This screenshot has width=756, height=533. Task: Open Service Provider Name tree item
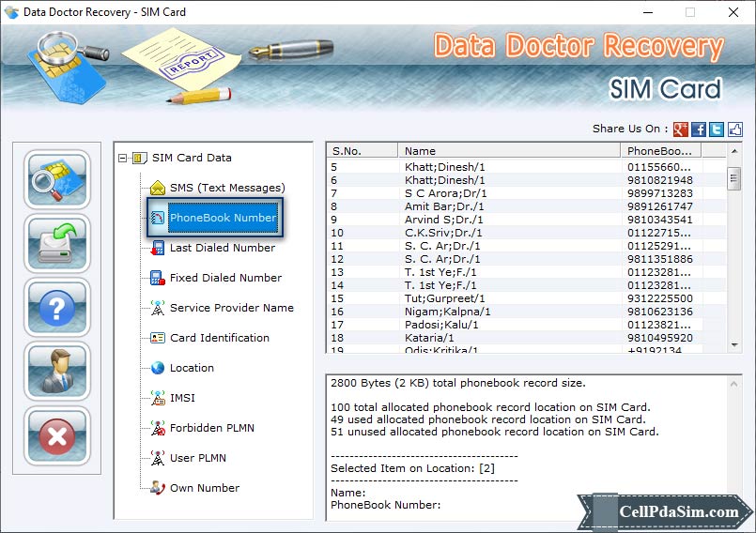pos(231,308)
